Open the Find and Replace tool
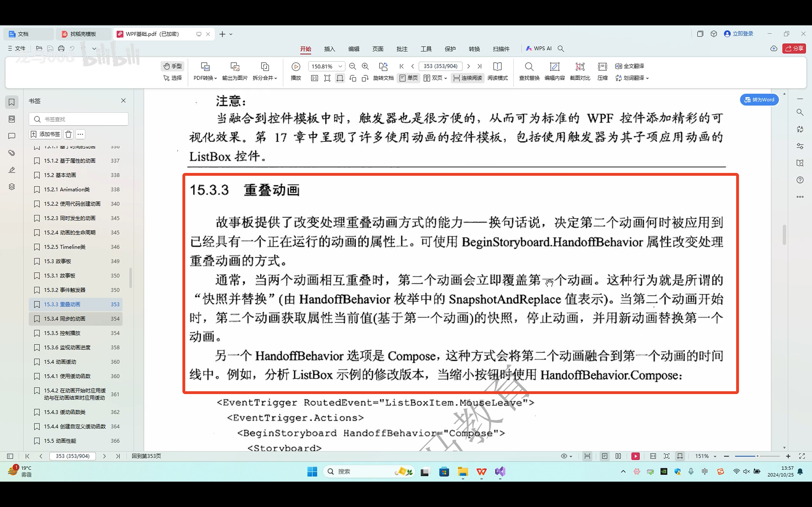The width and height of the screenshot is (812, 507). pyautogui.click(x=529, y=67)
